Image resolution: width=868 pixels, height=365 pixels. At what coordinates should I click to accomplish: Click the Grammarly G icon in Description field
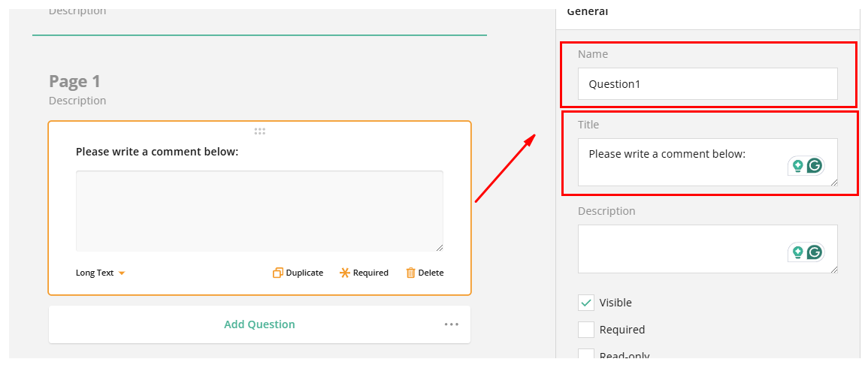tap(815, 253)
